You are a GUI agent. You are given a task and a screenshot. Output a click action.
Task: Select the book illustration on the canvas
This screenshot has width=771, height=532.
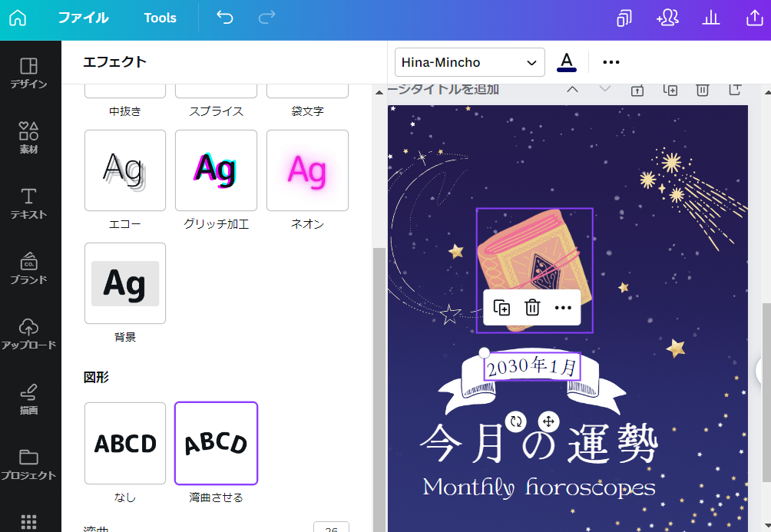534,256
